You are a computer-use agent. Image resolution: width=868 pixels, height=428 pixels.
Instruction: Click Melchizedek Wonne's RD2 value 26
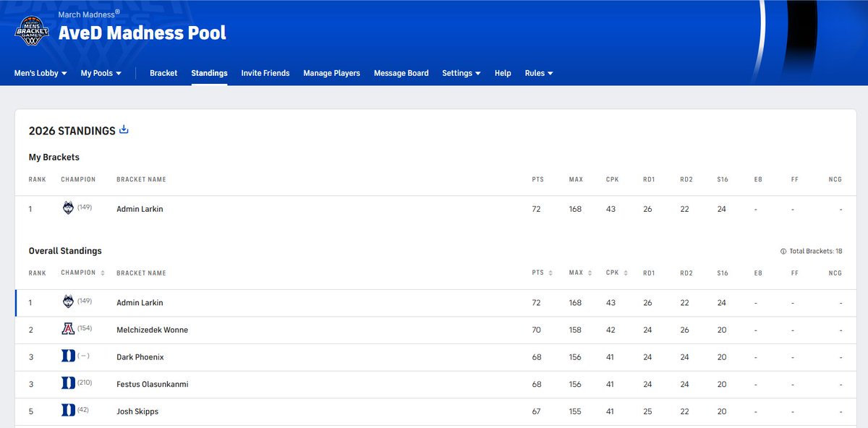[x=686, y=330]
